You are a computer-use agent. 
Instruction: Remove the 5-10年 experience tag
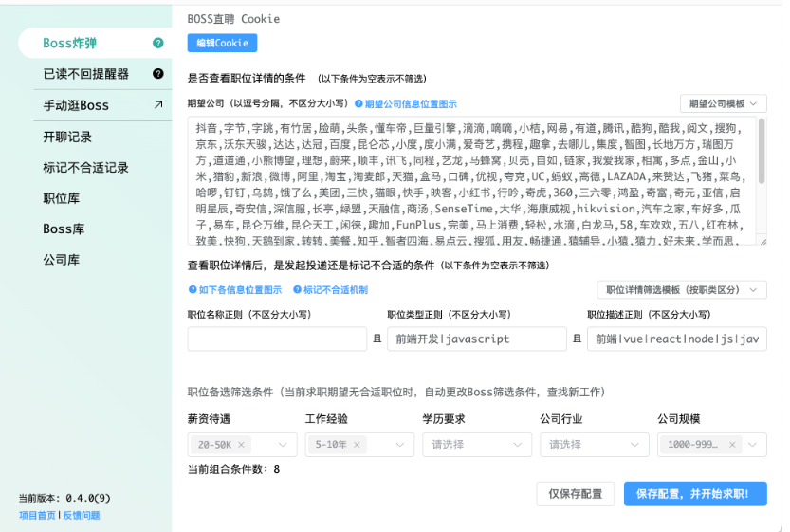tap(357, 445)
